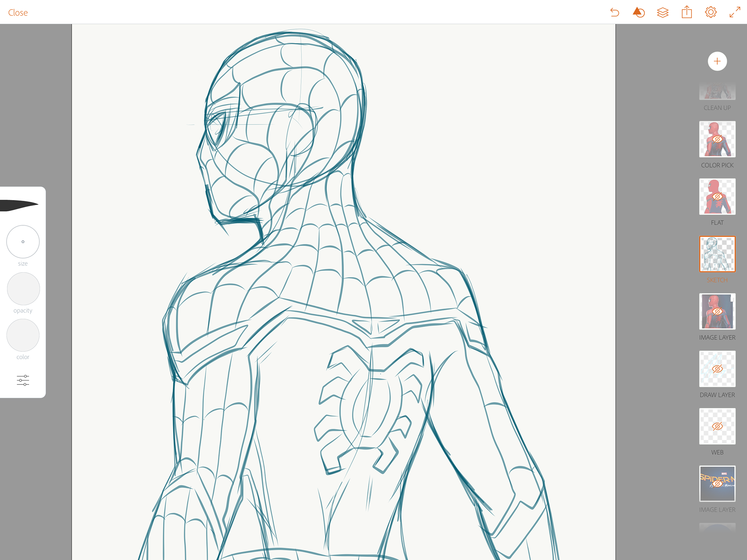
Task: Click the SKETCH layer label
Action: point(717,280)
